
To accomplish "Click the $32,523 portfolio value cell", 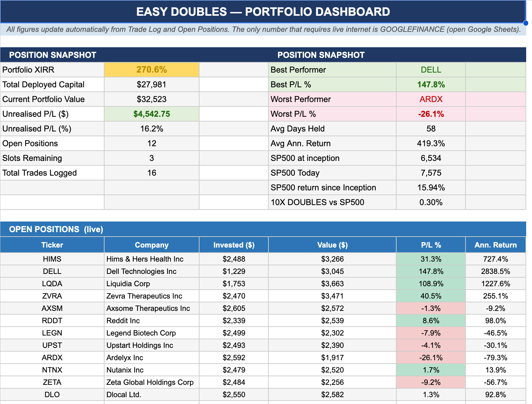I will pyautogui.click(x=152, y=99).
